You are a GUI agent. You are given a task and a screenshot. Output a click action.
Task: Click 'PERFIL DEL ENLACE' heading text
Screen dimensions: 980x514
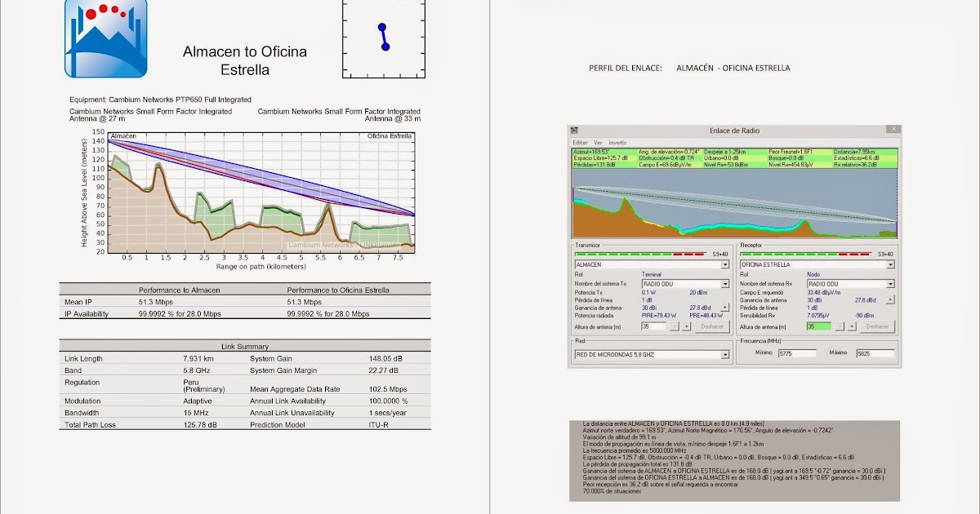pos(625,69)
